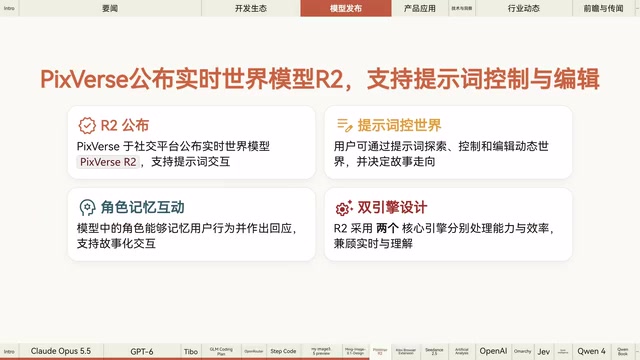Open the 要闻 section tab
The height and width of the screenshot is (360, 640).
click(110, 8)
